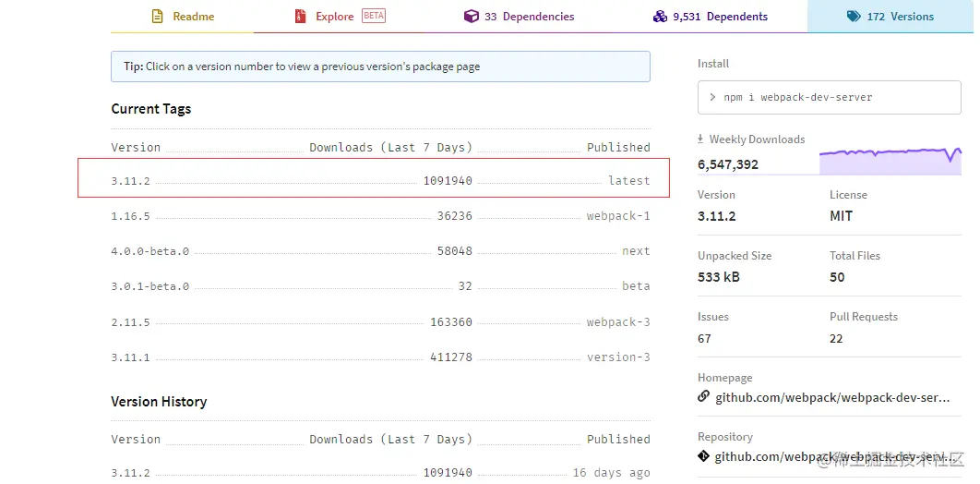
Task: Click the 1091940 downloads value in the latest row
Action: 448,181
